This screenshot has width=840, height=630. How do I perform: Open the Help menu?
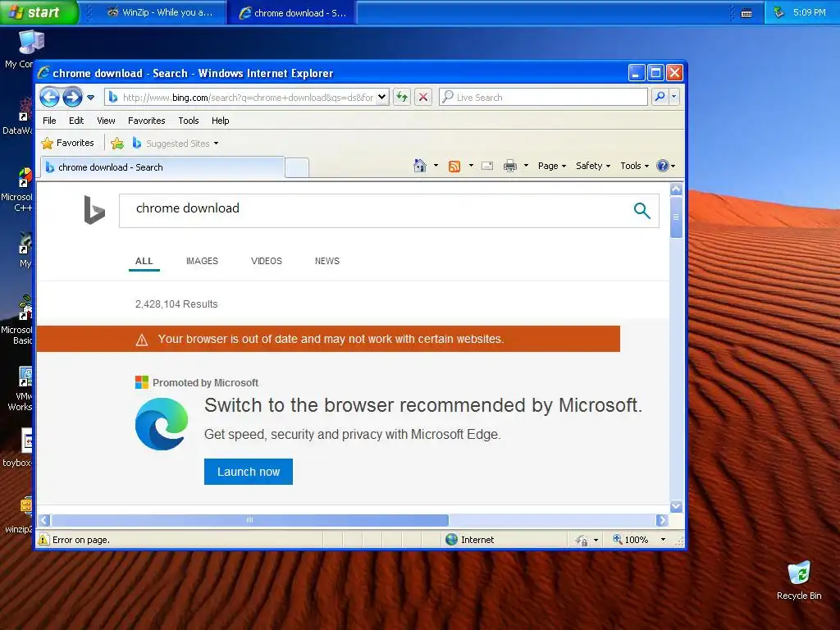pos(220,121)
